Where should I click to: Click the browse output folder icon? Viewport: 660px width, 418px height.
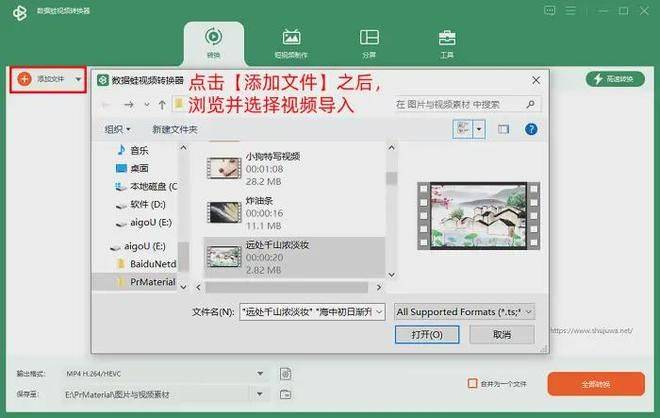click(x=285, y=394)
